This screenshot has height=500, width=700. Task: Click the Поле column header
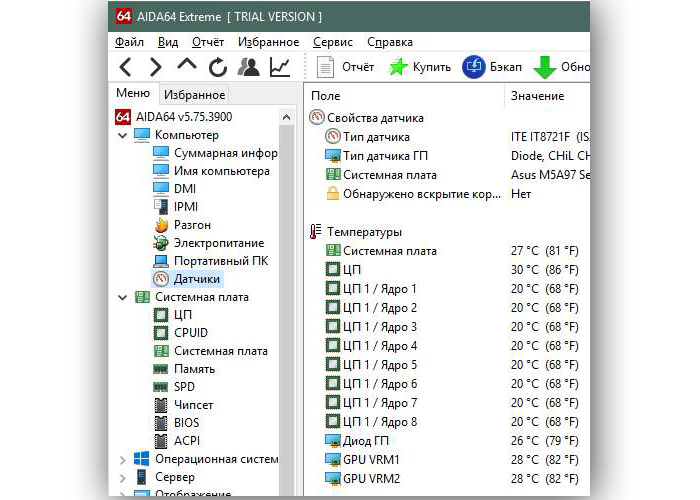(x=325, y=96)
